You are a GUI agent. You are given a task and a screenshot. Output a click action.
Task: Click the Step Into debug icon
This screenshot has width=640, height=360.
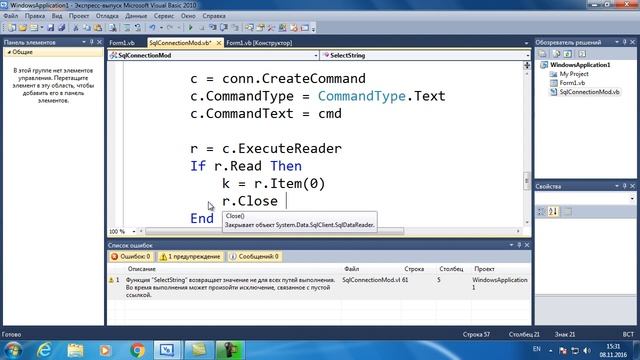point(213,28)
